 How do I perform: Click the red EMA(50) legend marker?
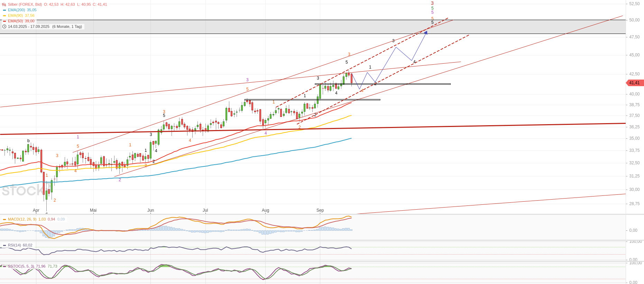4,21
